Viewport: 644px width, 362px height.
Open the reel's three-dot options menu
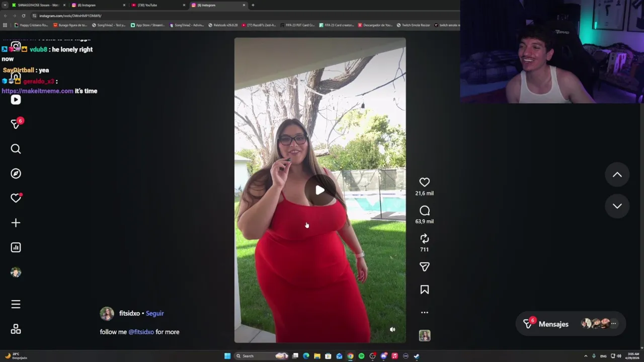[x=425, y=312]
